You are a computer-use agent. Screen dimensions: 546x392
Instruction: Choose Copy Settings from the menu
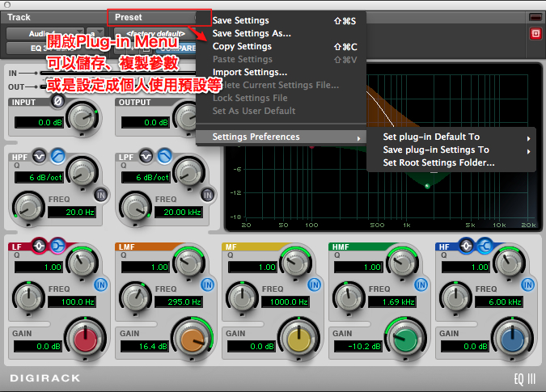pyautogui.click(x=281, y=46)
